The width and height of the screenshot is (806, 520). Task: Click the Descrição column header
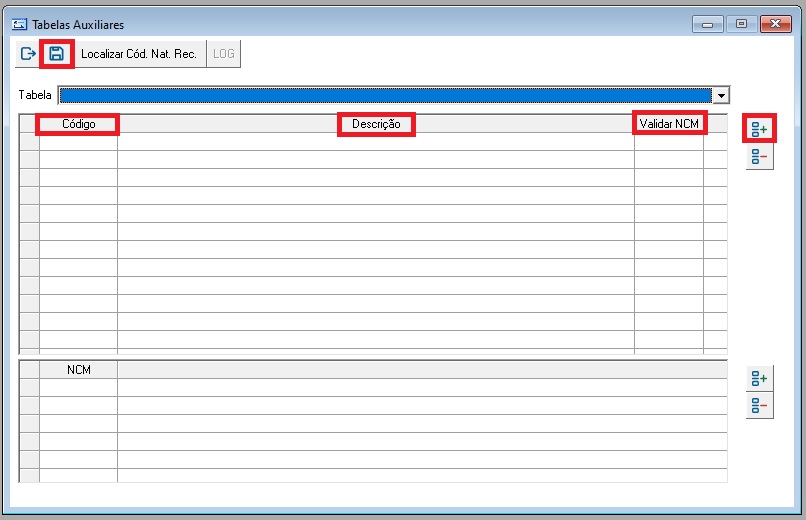(376, 124)
